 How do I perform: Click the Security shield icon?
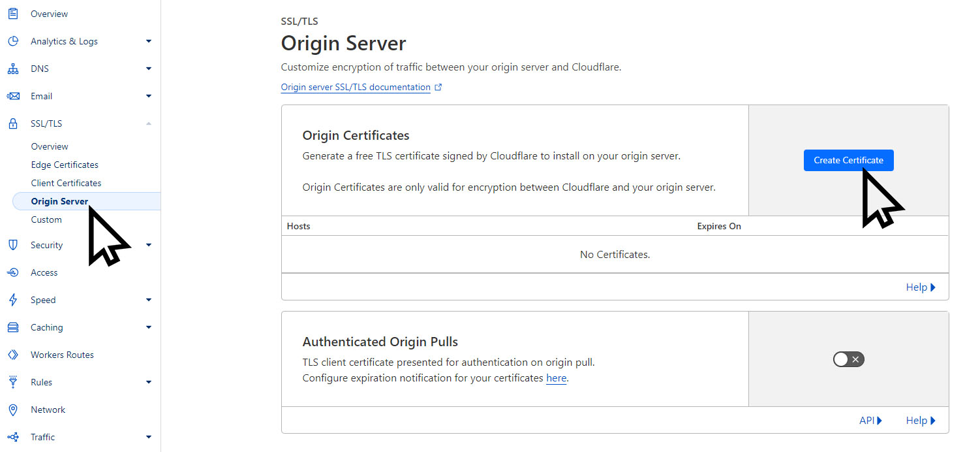[x=12, y=245]
